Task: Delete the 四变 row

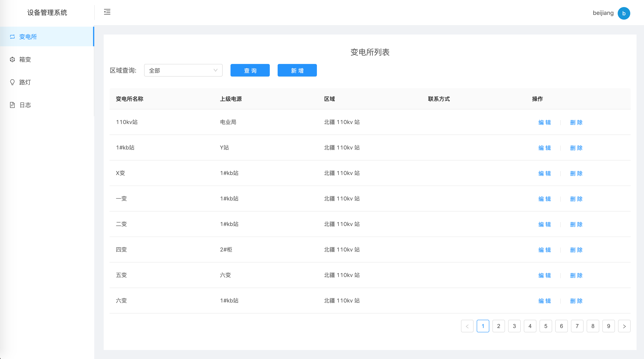Action: click(x=576, y=250)
